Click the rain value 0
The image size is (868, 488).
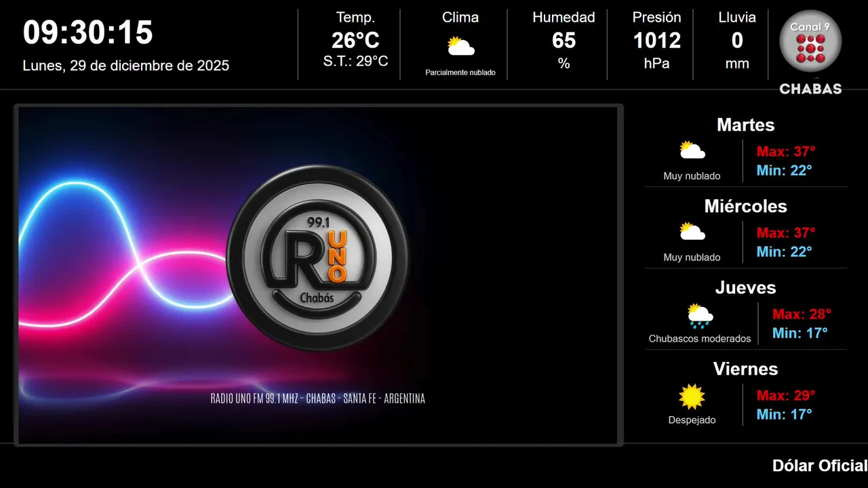click(737, 41)
